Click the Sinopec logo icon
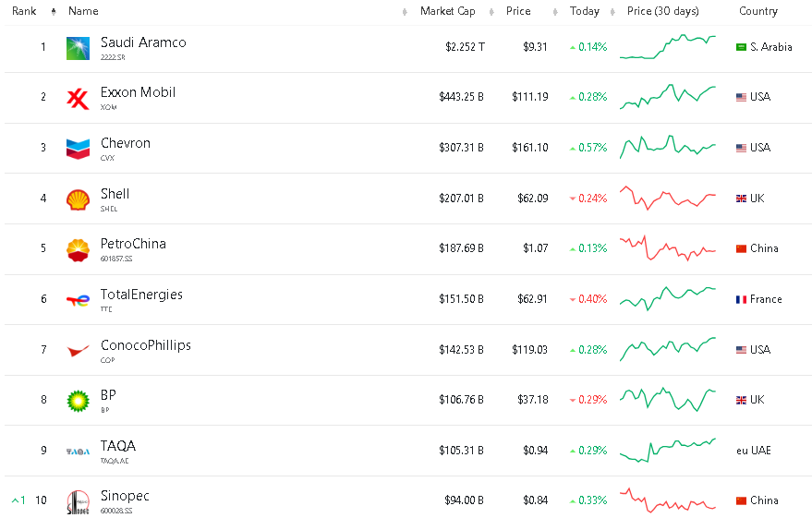Image resolution: width=812 pixels, height=518 pixels. [78, 501]
